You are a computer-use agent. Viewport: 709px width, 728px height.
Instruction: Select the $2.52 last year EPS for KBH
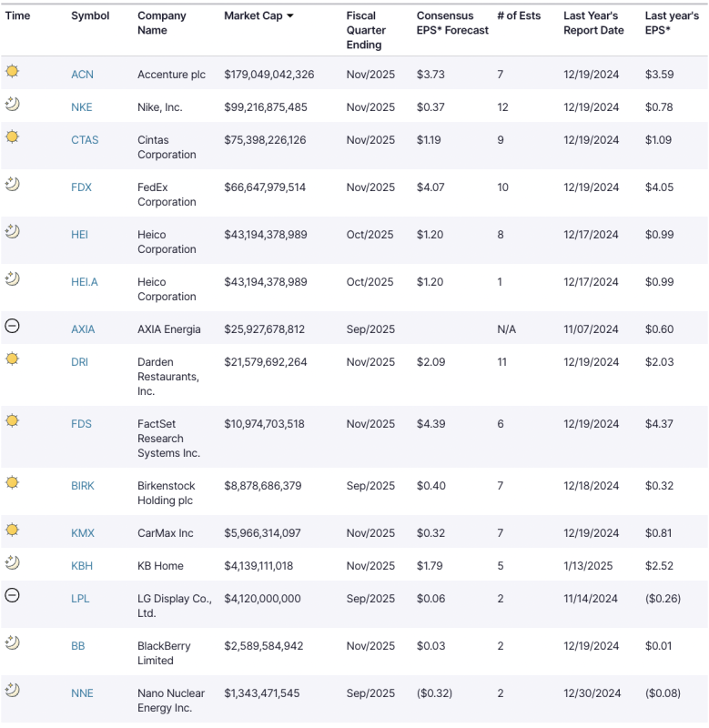(x=659, y=566)
